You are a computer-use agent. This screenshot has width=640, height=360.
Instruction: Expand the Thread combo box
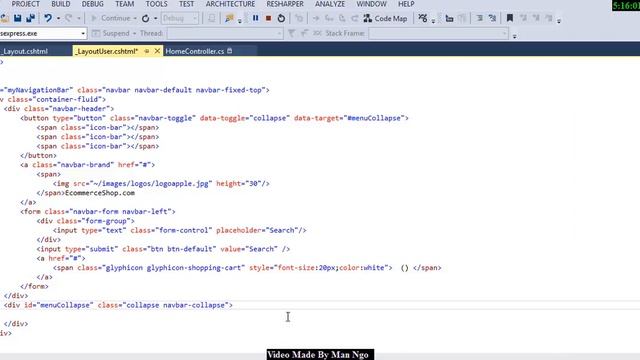(225, 33)
